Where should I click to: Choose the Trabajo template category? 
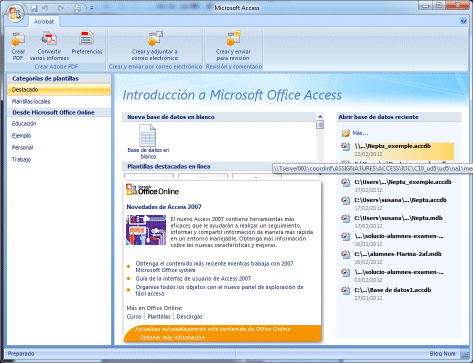[x=21, y=160]
